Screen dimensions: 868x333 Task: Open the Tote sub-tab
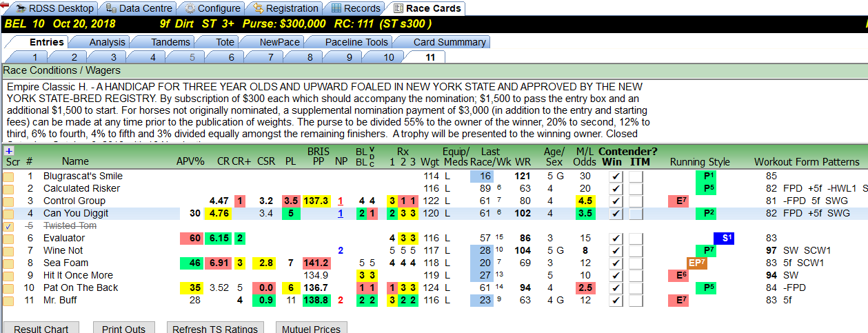pyautogui.click(x=225, y=42)
